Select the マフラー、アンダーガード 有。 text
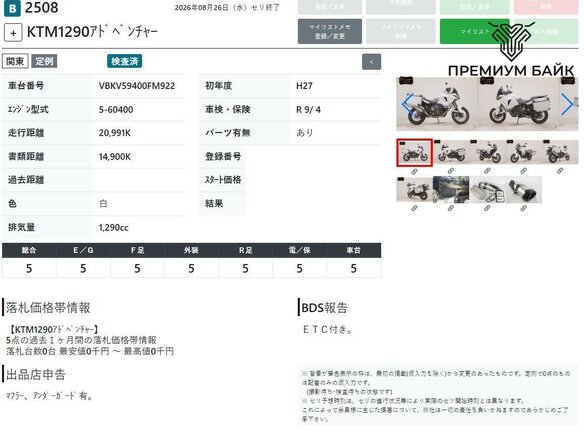The height and width of the screenshot is (438, 584). click(50, 396)
